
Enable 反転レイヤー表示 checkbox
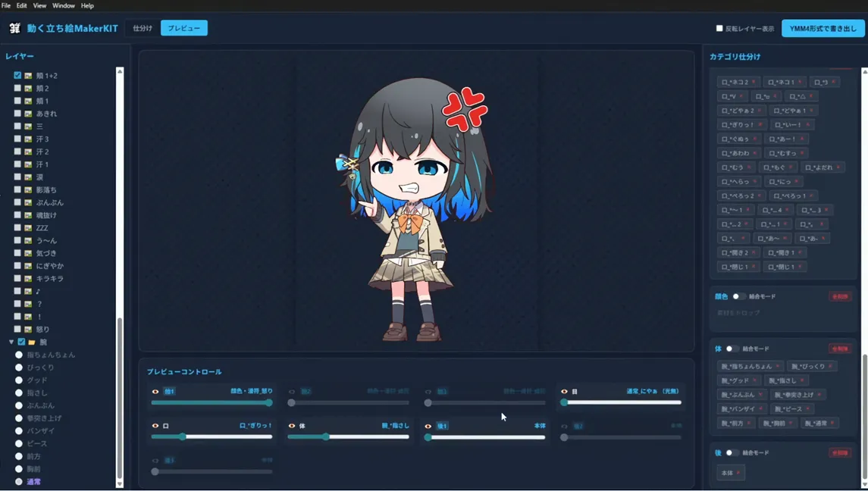tap(719, 28)
